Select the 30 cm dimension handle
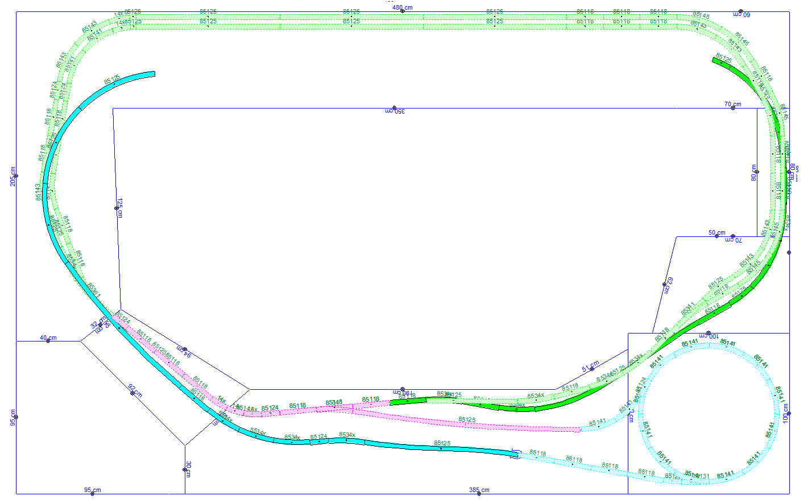Viewport: 812px width, 504px height. pos(185,469)
